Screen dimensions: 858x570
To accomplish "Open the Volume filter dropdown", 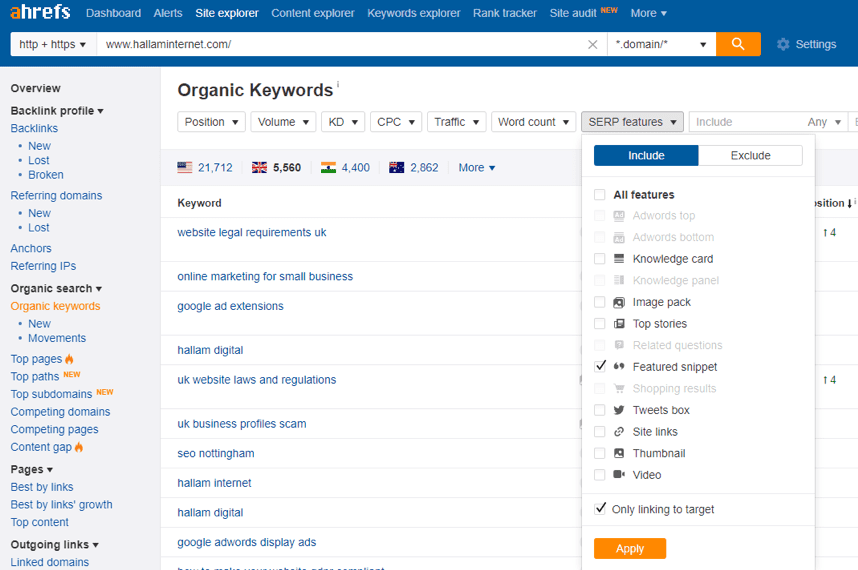I will (x=283, y=122).
